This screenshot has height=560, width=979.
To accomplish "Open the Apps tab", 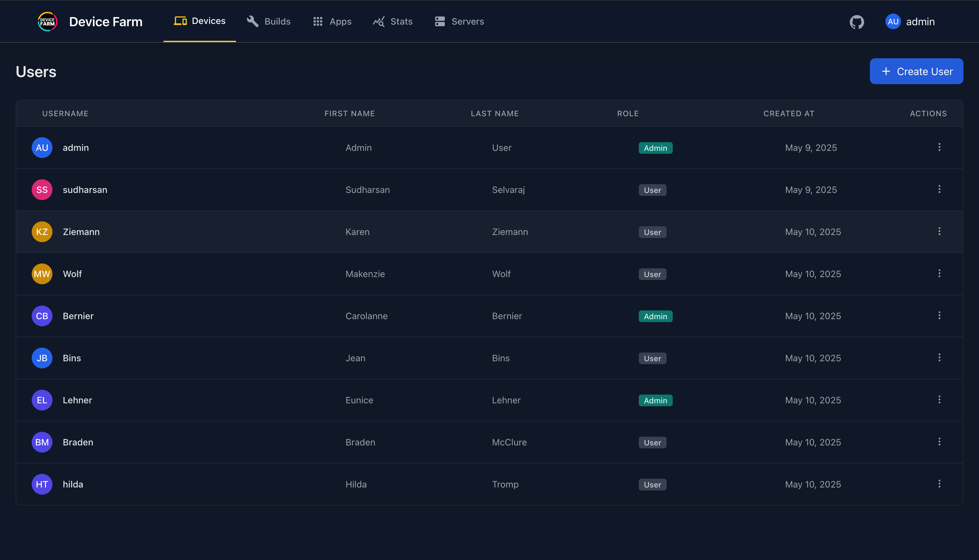I will [332, 22].
